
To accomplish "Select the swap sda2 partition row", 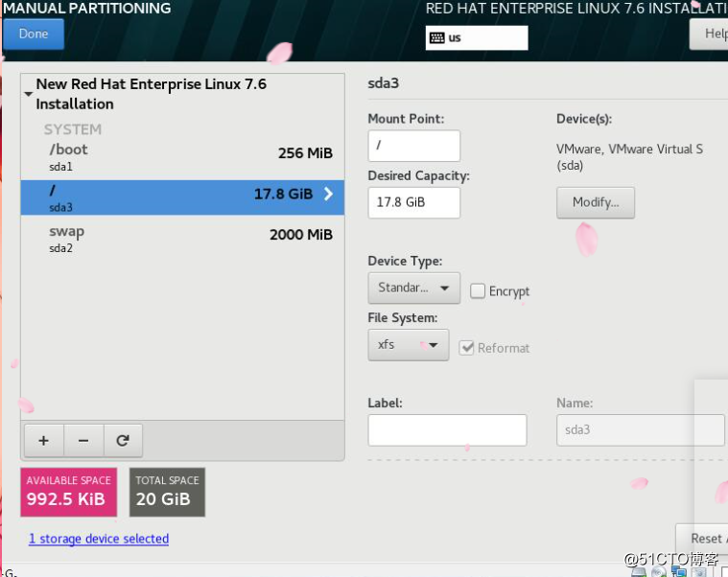I will [182, 239].
